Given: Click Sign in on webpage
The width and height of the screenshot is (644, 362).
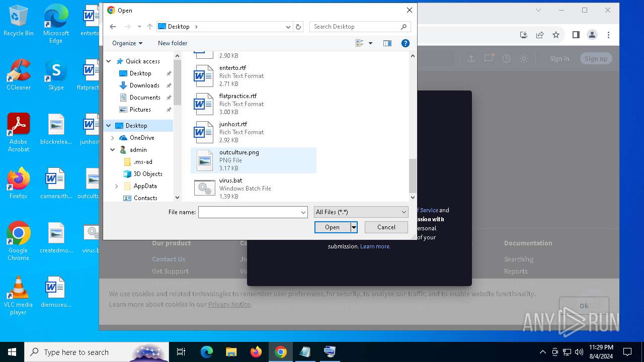Looking at the screenshot, I should coord(559,59).
